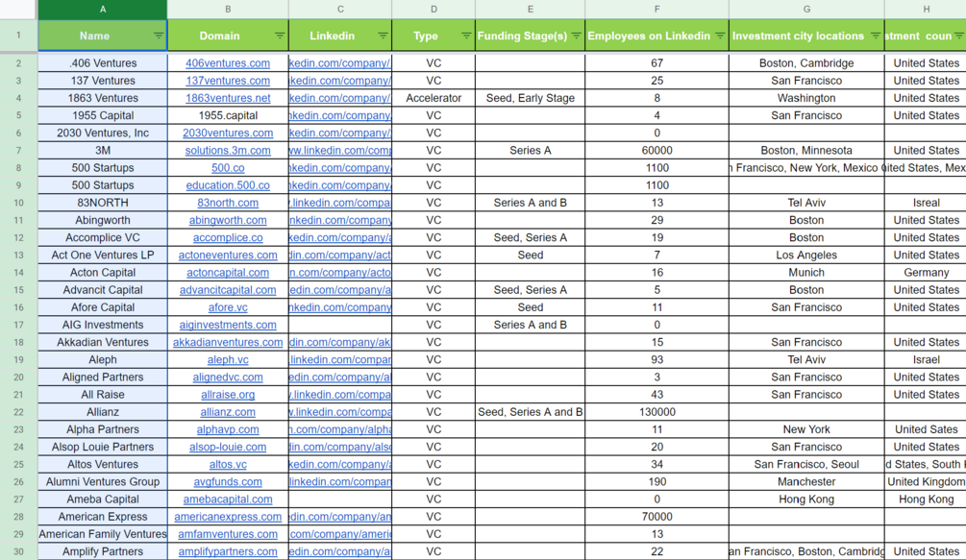Open the avgfunds.com link
966x560 pixels.
[228, 482]
